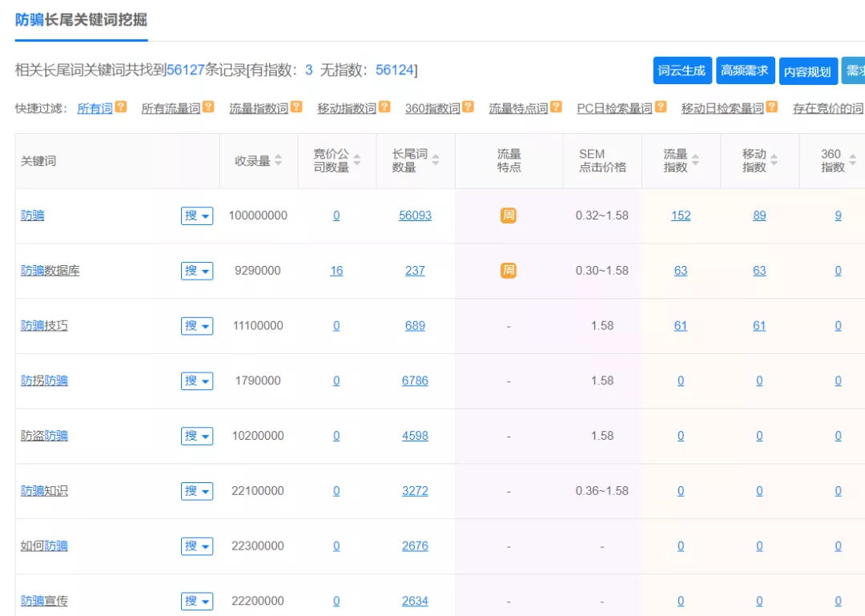
Task: Click bidding company count 16
Action: pos(336,271)
